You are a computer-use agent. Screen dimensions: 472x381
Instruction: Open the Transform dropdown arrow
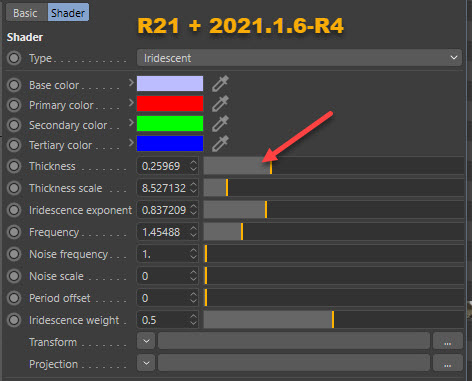click(x=146, y=341)
